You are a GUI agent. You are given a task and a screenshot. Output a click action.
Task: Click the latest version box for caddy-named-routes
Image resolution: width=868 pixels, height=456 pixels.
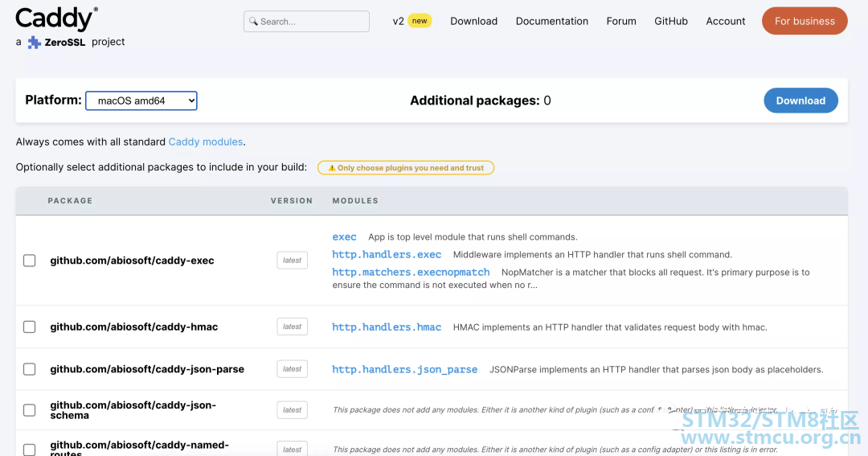point(293,450)
